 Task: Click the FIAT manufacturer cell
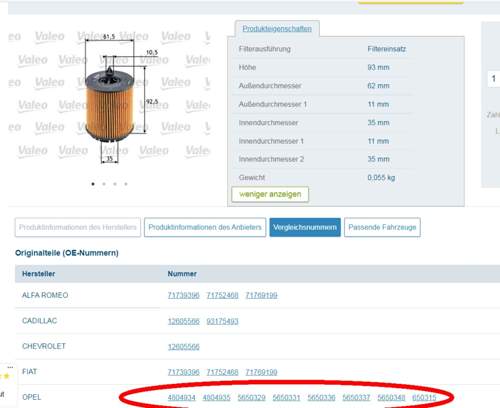coord(29,372)
